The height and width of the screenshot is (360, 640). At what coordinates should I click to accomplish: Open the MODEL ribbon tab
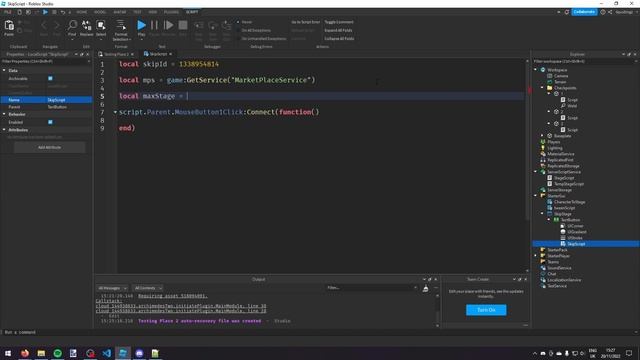click(x=100, y=12)
